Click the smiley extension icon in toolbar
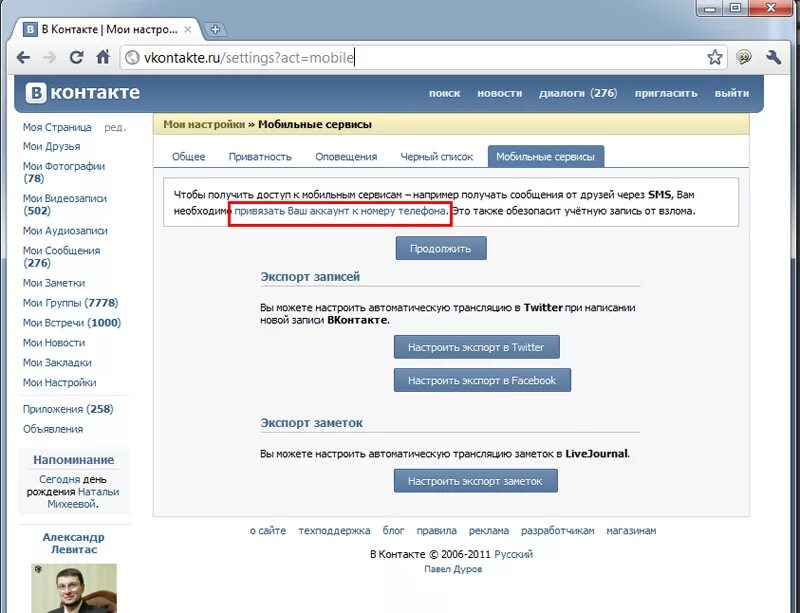800x613 pixels. coord(744,57)
